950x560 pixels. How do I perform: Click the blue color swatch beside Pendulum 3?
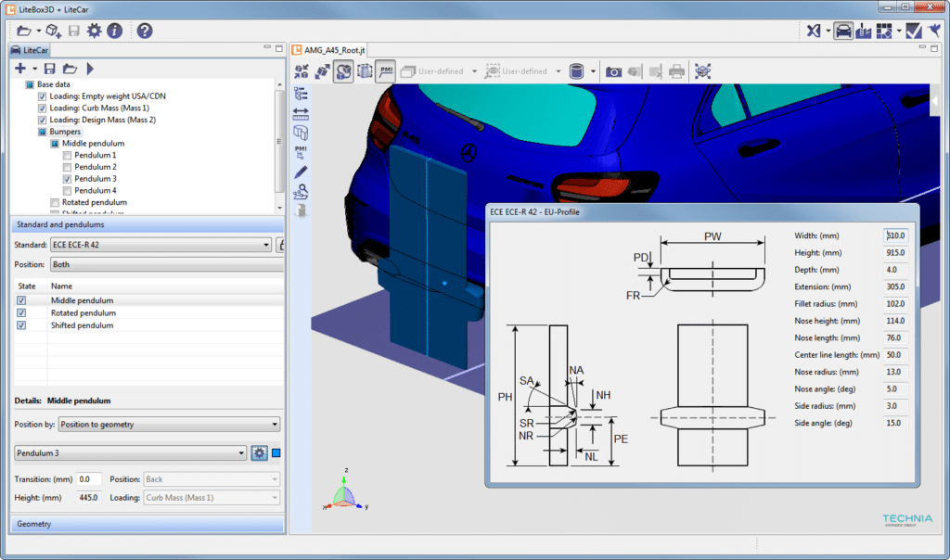[x=276, y=452]
